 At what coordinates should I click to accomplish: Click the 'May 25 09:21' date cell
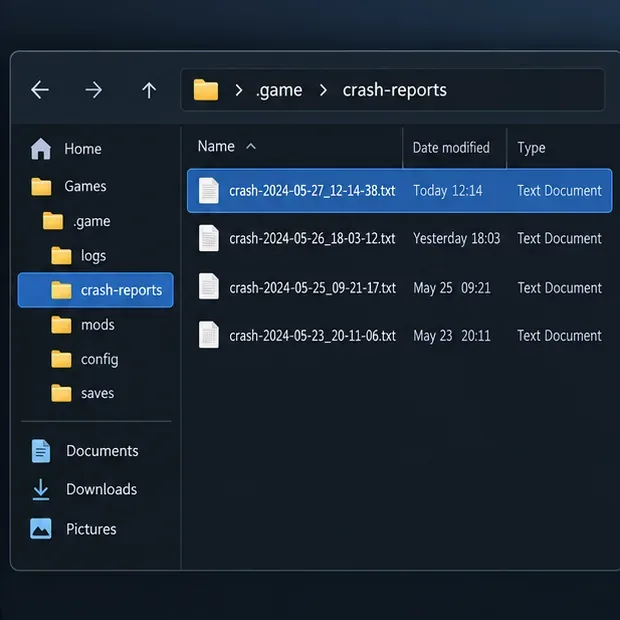pyautogui.click(x=452, y=288)
